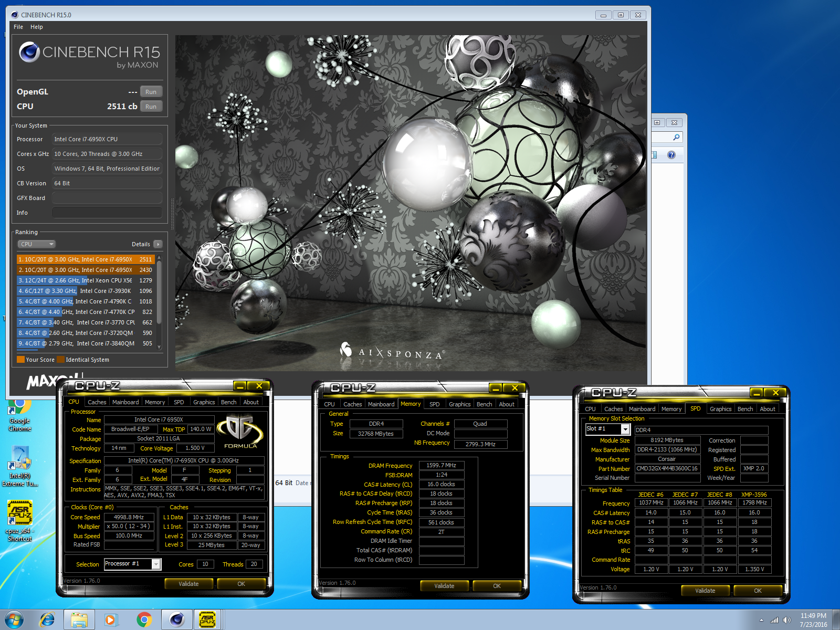Image resolution: width=840 pixels, height=630 pixels.
Task: Run the CPU benchmark in Cinebench
Action: [x=151, y=107]
